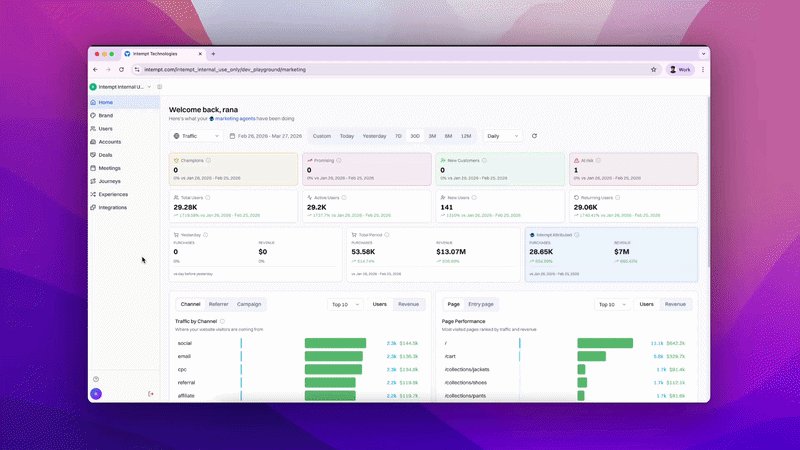The image size is (800, 450).
Task: Switch Page panel to Users
Action: tap(646, 304)
